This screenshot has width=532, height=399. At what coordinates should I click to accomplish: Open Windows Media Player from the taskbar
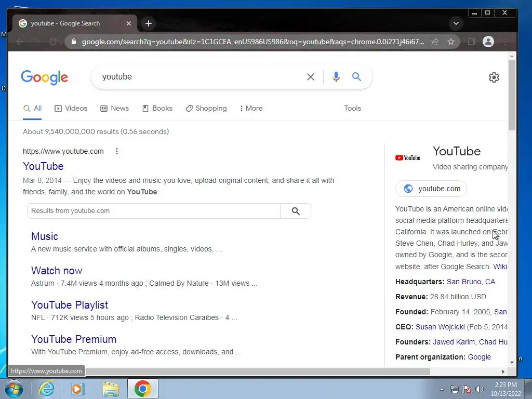point(78,389)
